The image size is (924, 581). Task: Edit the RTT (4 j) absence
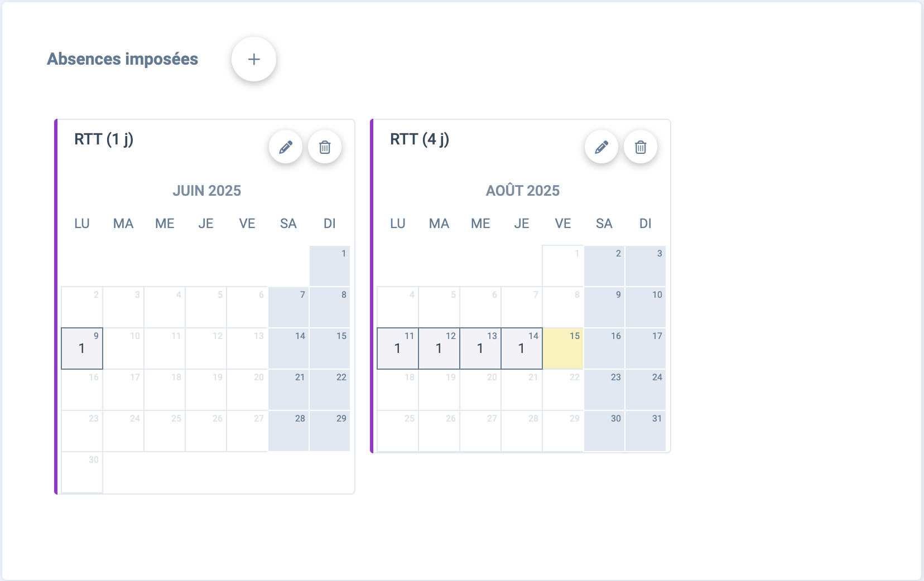click(x=601, y=147)
